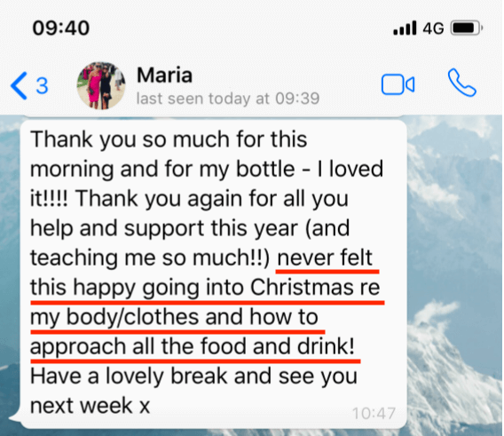Viewport: 504px width, 436px height.
Task: Tap the 'last seen today at 09:39' status
Action: (228, 99)
